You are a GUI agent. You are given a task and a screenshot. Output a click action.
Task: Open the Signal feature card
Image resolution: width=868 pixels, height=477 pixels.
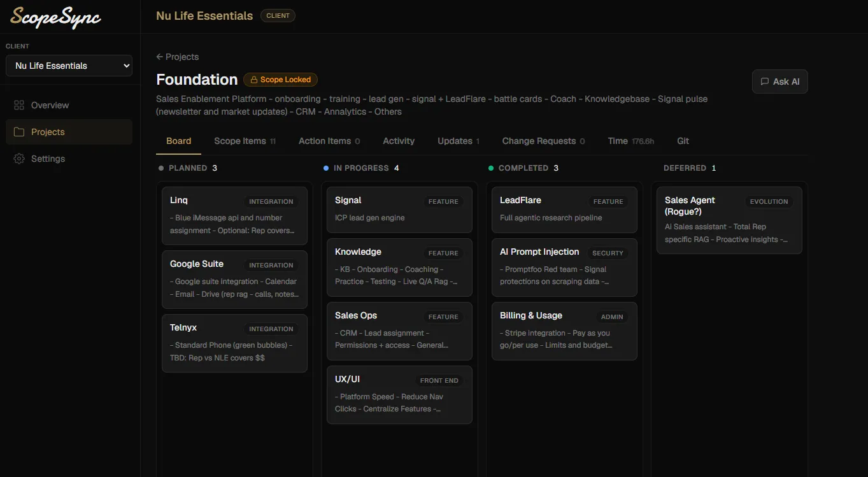pyautogui.click(x=399, y=210)
